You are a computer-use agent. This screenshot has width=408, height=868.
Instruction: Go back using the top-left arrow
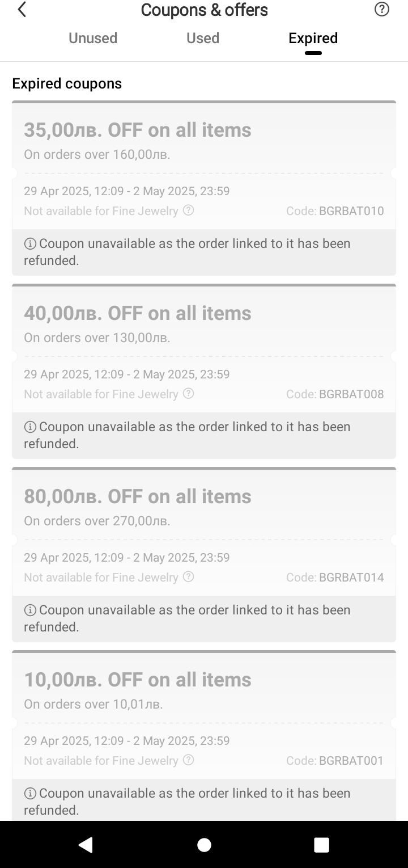[x=22, y=10]
